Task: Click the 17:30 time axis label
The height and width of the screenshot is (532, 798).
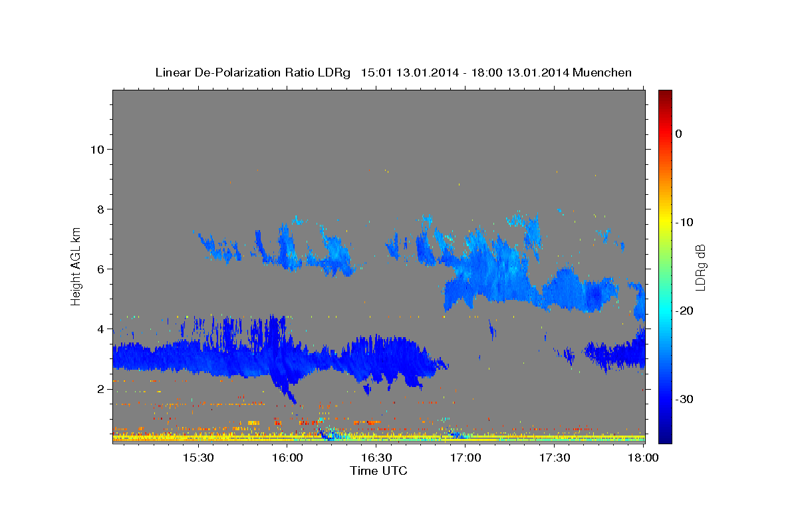Action: pos(555,458)
